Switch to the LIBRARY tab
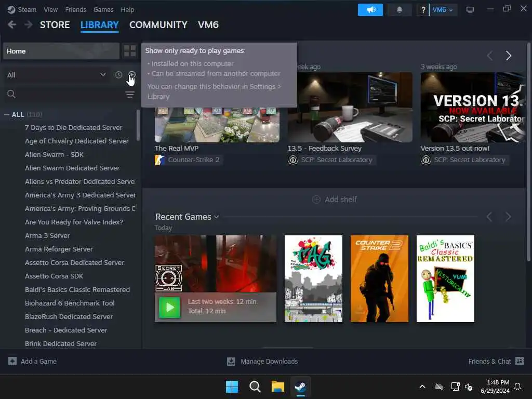This screenshot has height=399, width=532. coord(99,25)
